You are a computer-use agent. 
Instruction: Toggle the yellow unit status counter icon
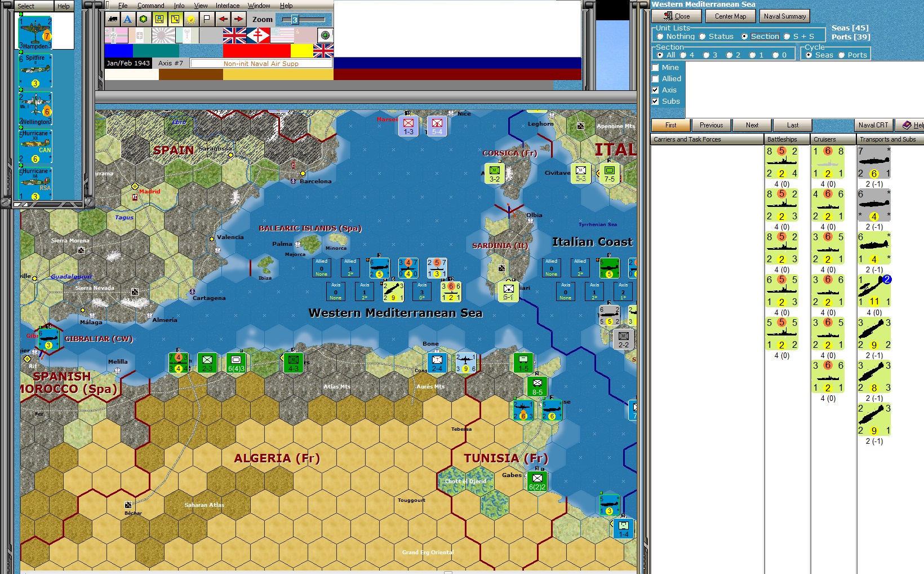click(175, 19)
